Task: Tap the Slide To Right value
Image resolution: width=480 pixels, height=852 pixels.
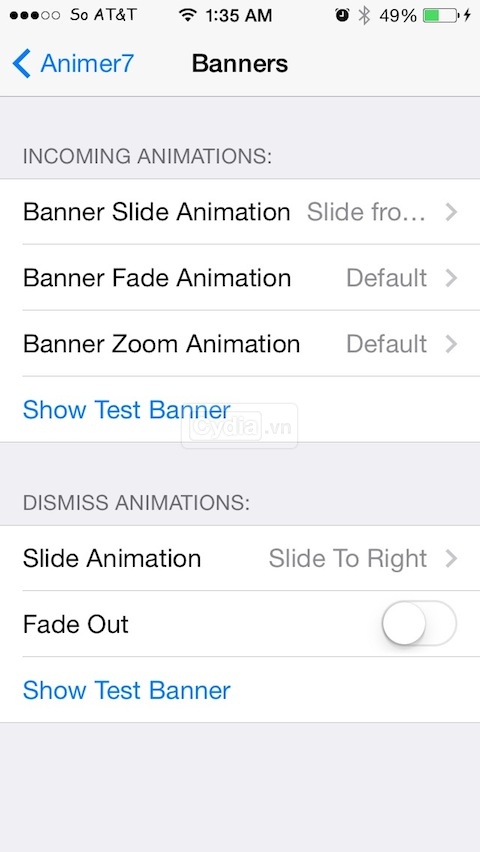Action: (x=348, y=559)
